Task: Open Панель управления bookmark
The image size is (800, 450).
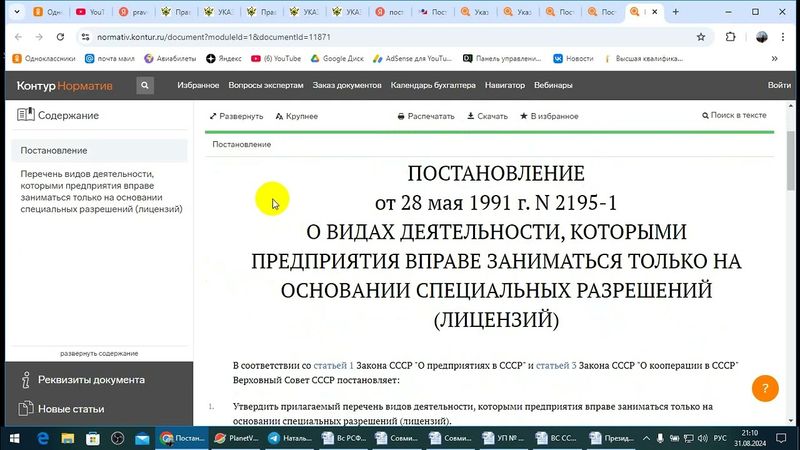Action: coord(502,59)
